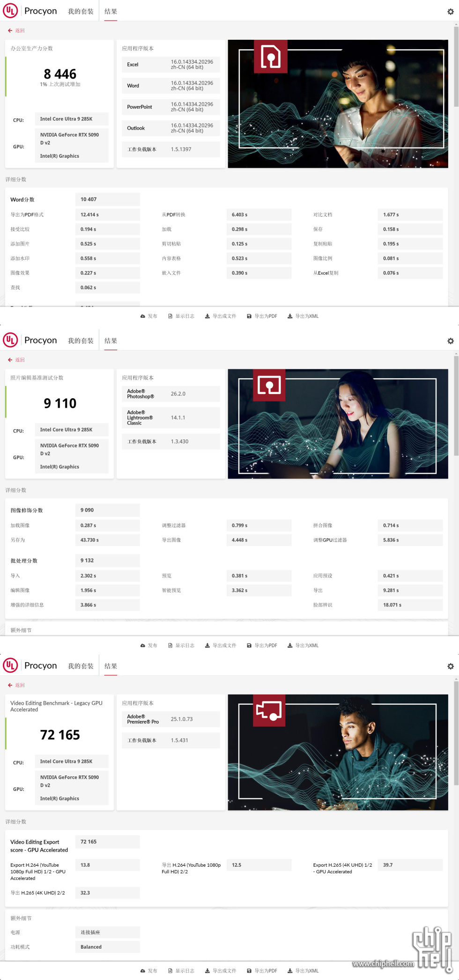Click the vertical scrollbar in Office Productivity window

pyautogui.click(x=456, y=66)
